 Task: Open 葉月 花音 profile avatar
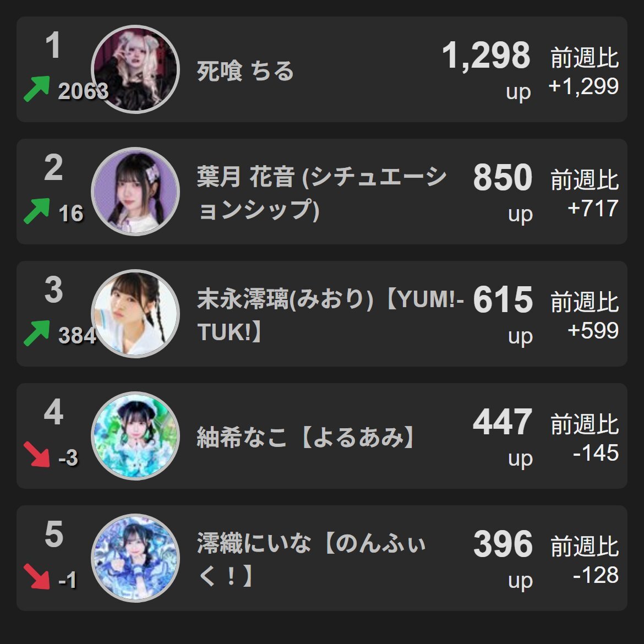pyautogui.click(x=135, y=192)
